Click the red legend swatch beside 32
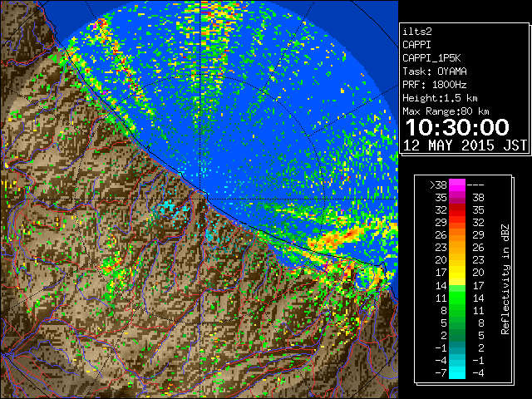Screen dimensions: 532x399 tap(457, 210)
